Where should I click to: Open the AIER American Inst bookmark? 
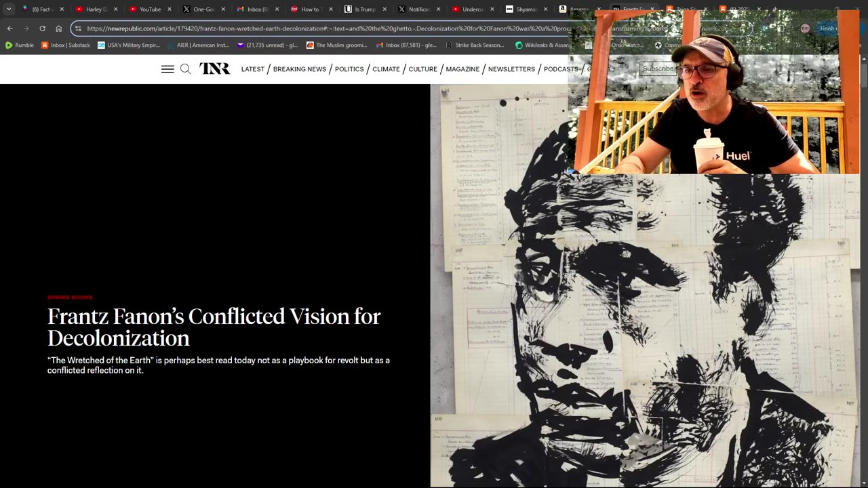pos(199,45)
